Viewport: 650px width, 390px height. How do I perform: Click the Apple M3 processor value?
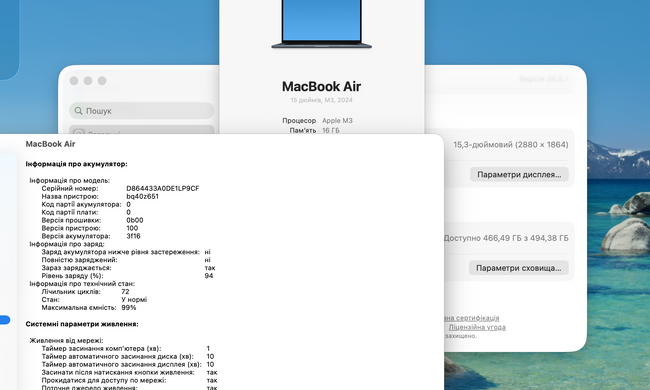[x=337, y=121]
